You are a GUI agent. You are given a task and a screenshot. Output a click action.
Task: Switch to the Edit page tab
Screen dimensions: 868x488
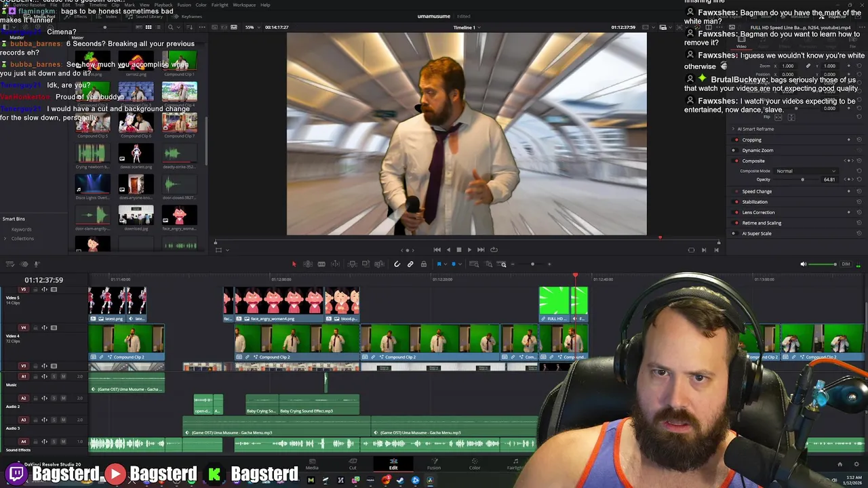tap(393, 464)
